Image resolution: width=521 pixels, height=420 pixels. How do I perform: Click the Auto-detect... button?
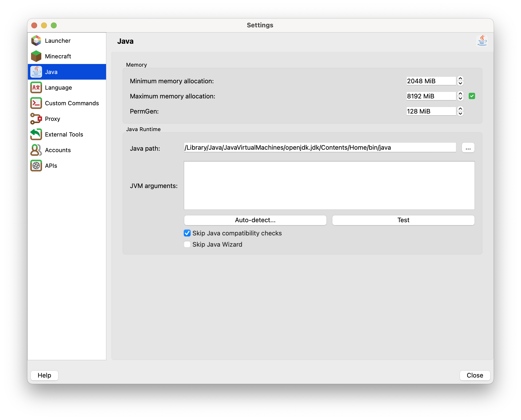pos(255,220)
